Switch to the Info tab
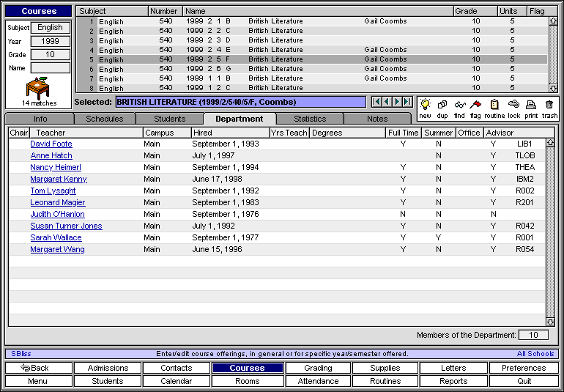Screen dimensions: 564x392 click(40, 119)
